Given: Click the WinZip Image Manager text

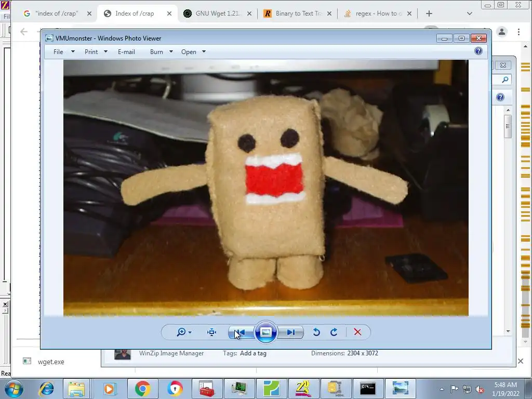Looking at the screenshot, I should coord(171,353).
